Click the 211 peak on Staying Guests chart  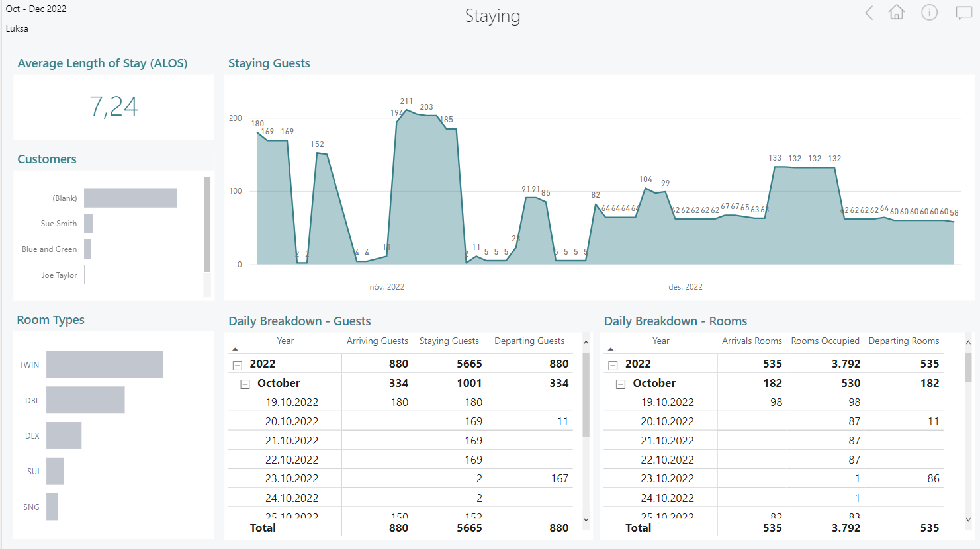tap(406, 110)
